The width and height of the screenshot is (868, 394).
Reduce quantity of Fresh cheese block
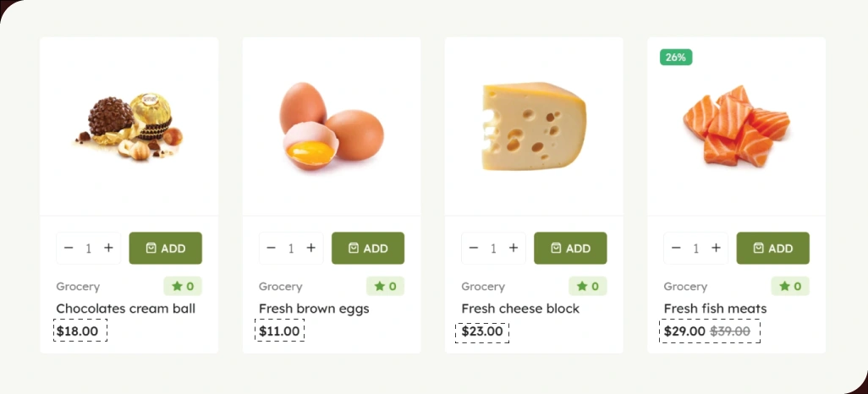[x=474, y=248]
